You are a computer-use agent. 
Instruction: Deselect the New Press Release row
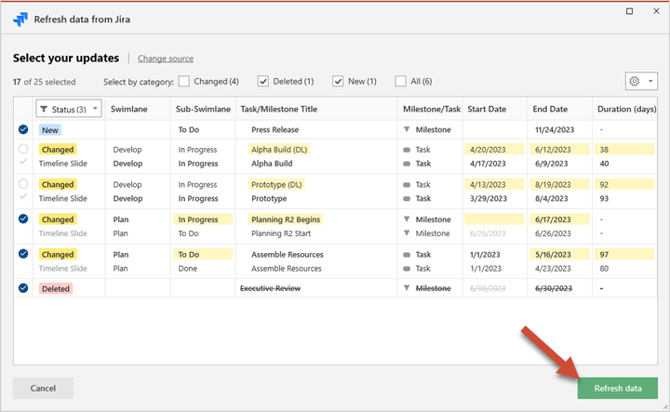coord(23,129)
